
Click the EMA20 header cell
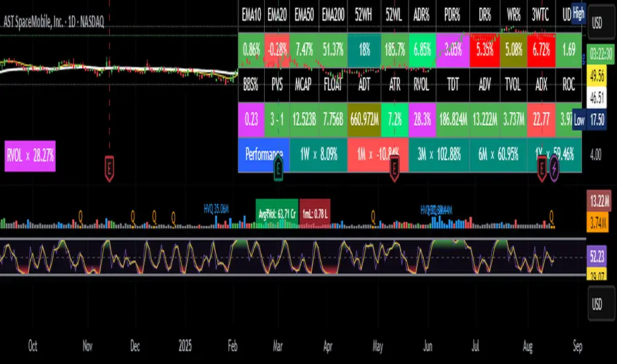277,16
